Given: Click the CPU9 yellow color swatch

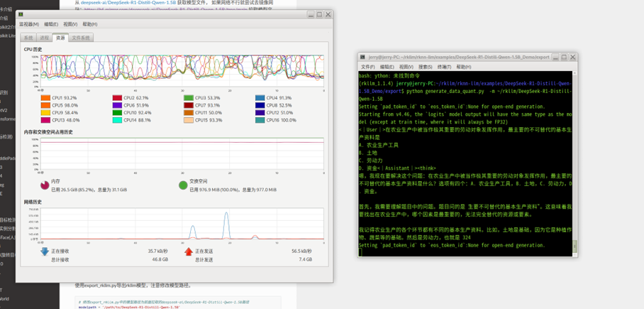Looking at the screenshot, I should coord(45,113).
